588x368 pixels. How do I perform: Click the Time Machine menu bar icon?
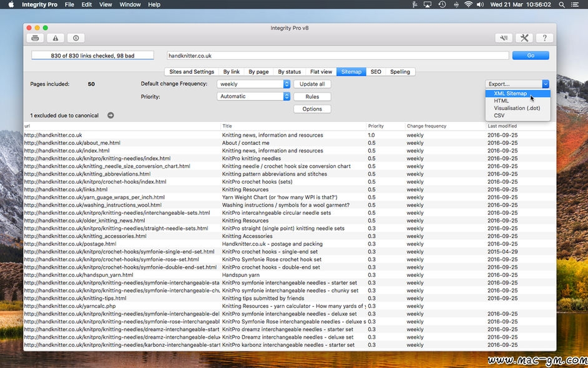tap(443, 4)
